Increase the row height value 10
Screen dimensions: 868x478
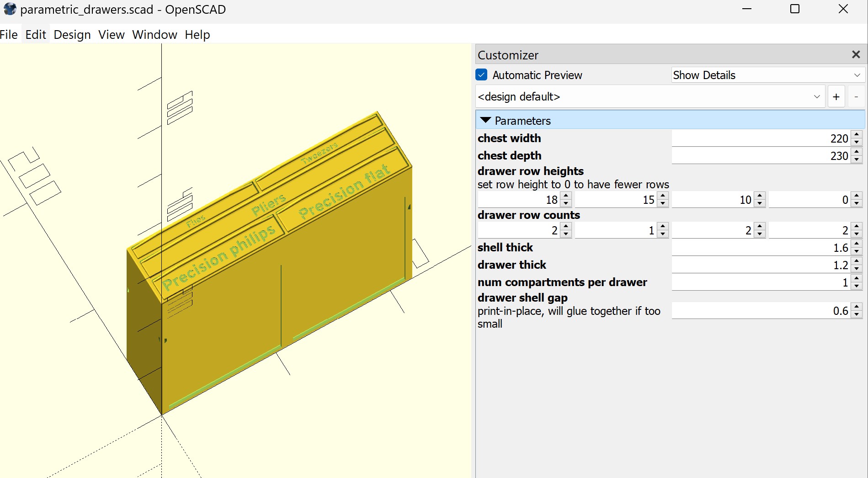tap(760, 196)
